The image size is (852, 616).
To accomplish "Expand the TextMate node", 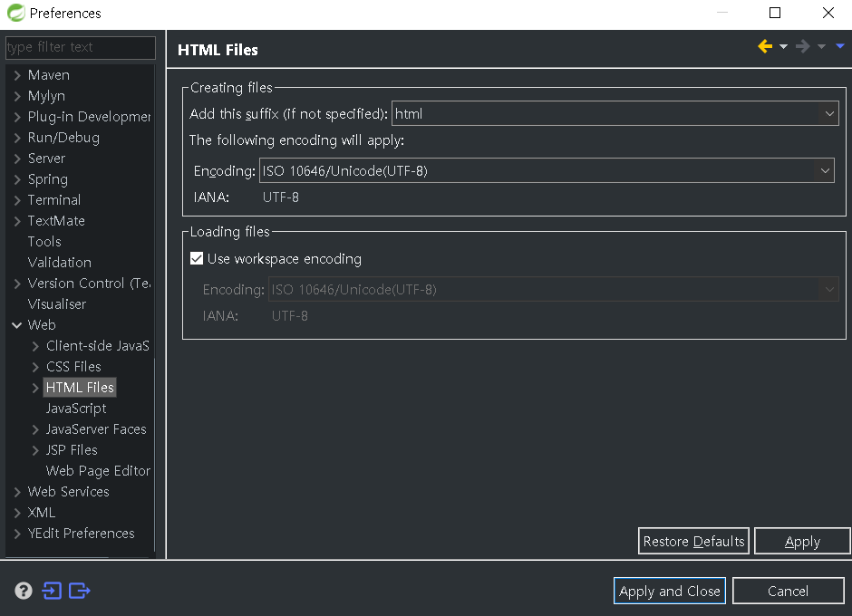I will [x=17, y=221].
